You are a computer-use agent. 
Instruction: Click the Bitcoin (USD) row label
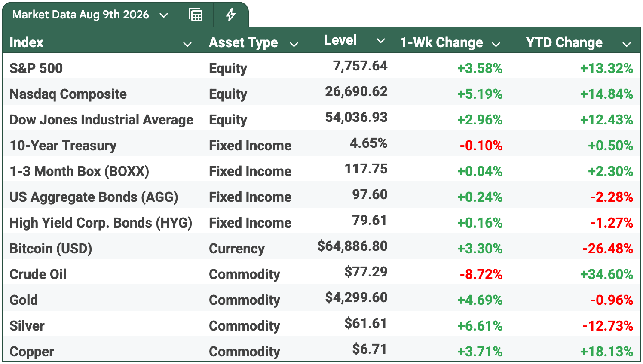51,249
